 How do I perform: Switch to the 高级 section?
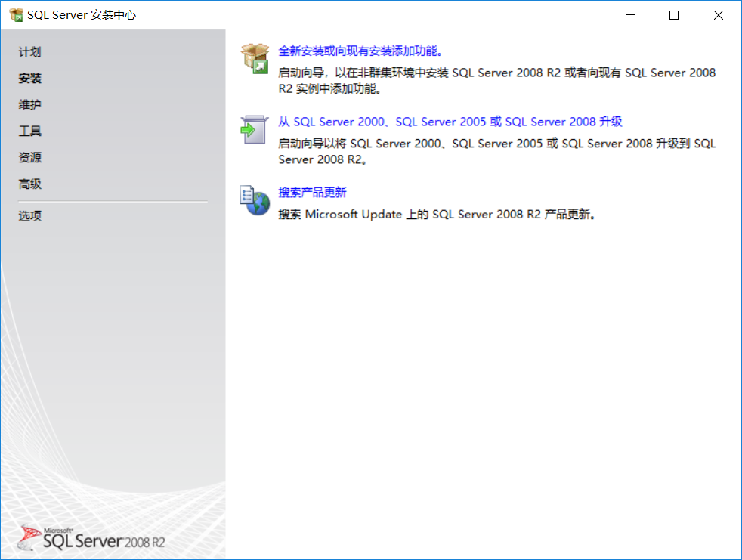click(30, 184)
